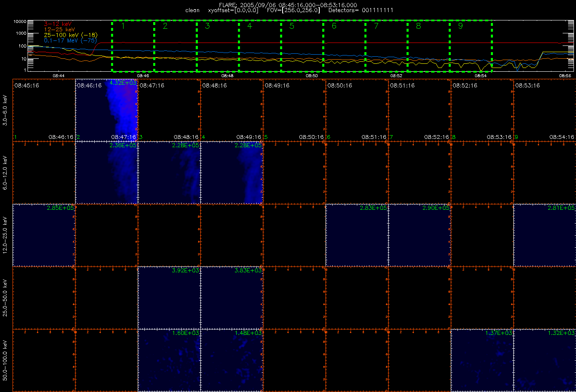Viewport: 576px width, 392px height.
Task: Click the '50.0-100.0 keV' row axis label
Action: 5,360
